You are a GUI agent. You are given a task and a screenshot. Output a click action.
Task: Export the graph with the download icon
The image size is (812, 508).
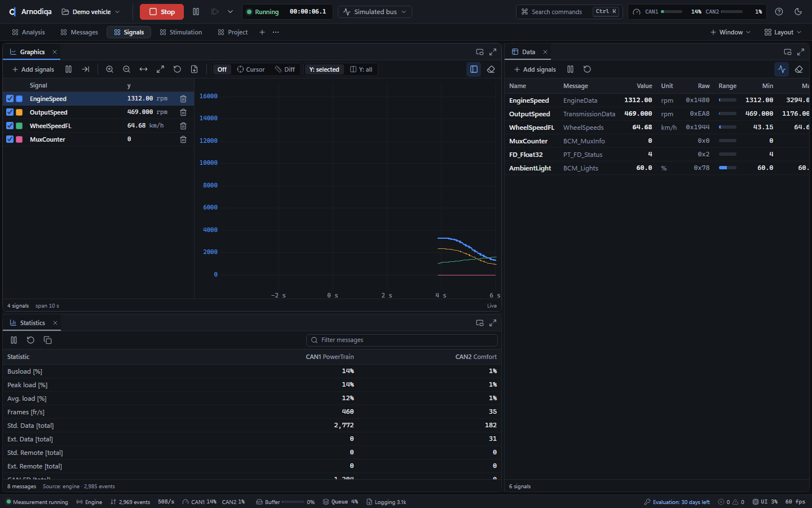click(x=194, y=69)
